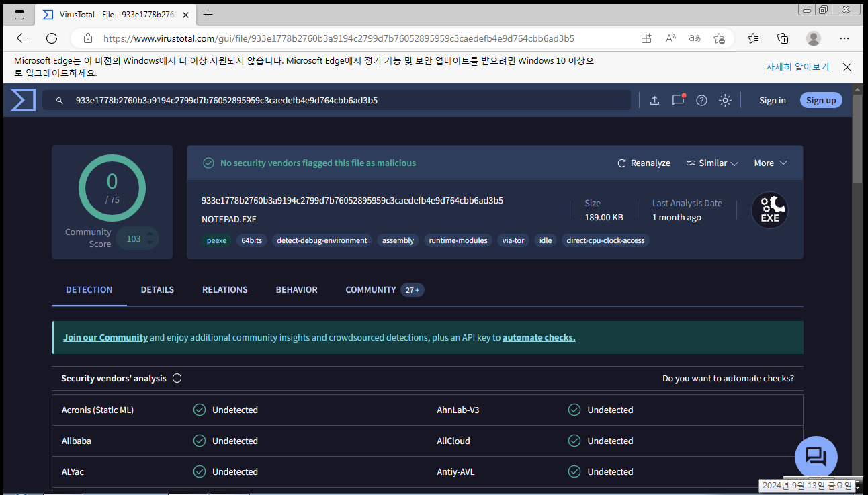Click the assembly tag
The width and height of the screenshot is (868, 495).
pos(398,240)
